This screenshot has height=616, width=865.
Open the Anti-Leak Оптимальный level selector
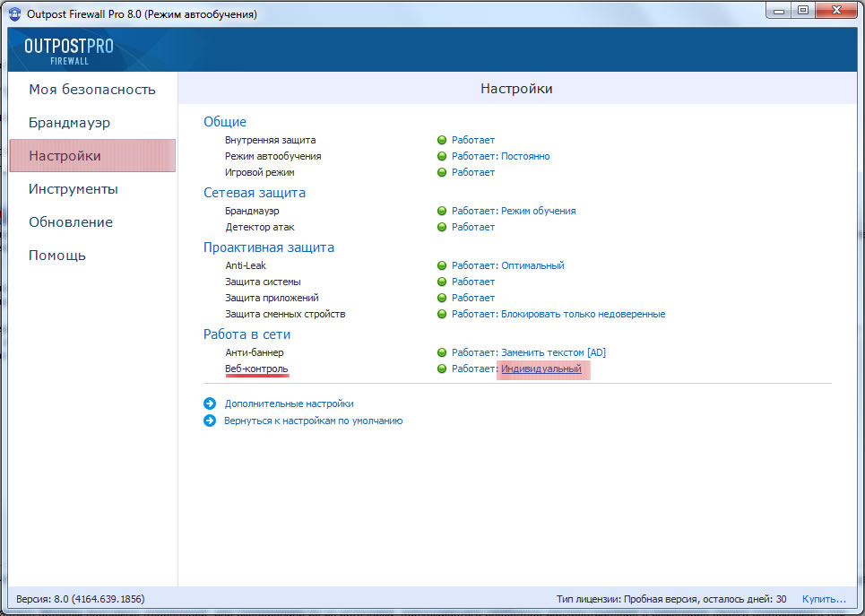(532, 266)
